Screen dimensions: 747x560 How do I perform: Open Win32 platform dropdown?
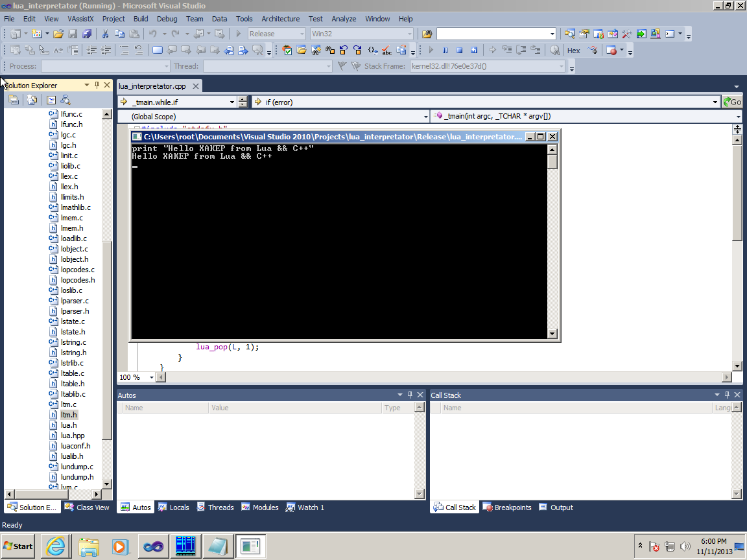[410, 34]
